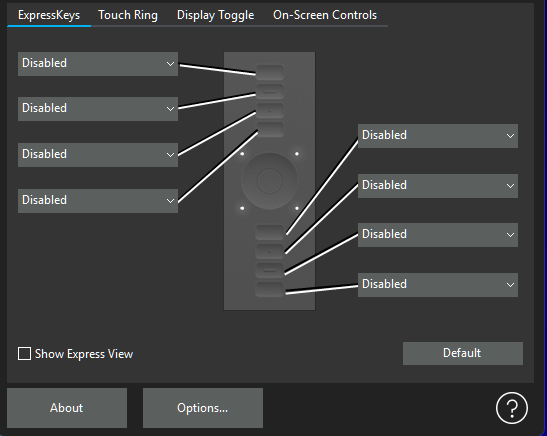Image resolution: width=547 pixels, height=436 pixels.
Task: Switch to the ExpressKeys tab
Action: click(49, 15)
